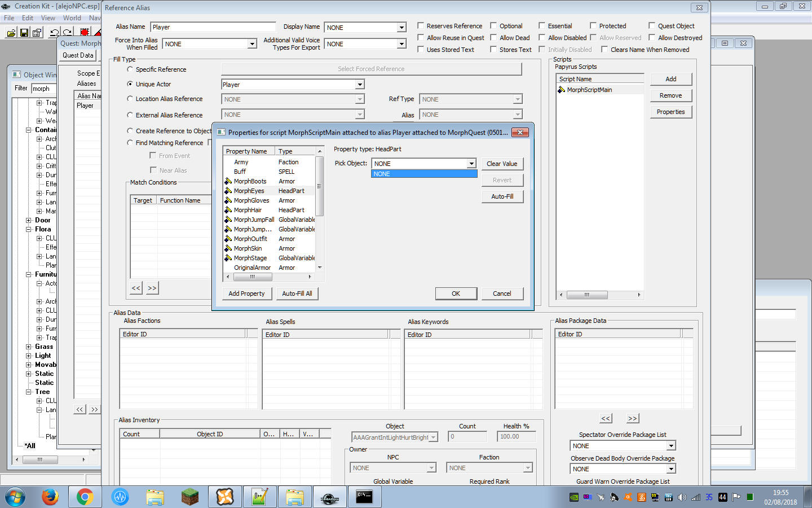Launch Firefox from the taskbar

coord(50,497)
